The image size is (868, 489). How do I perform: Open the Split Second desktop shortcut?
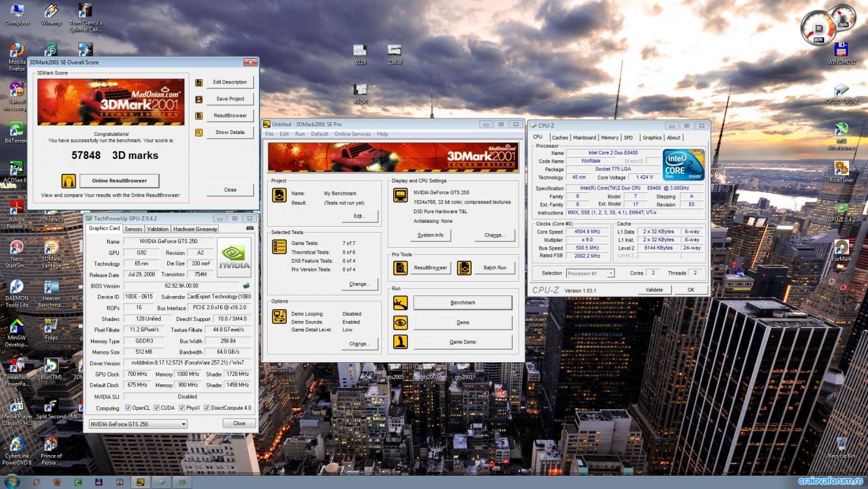pos(51,409)
